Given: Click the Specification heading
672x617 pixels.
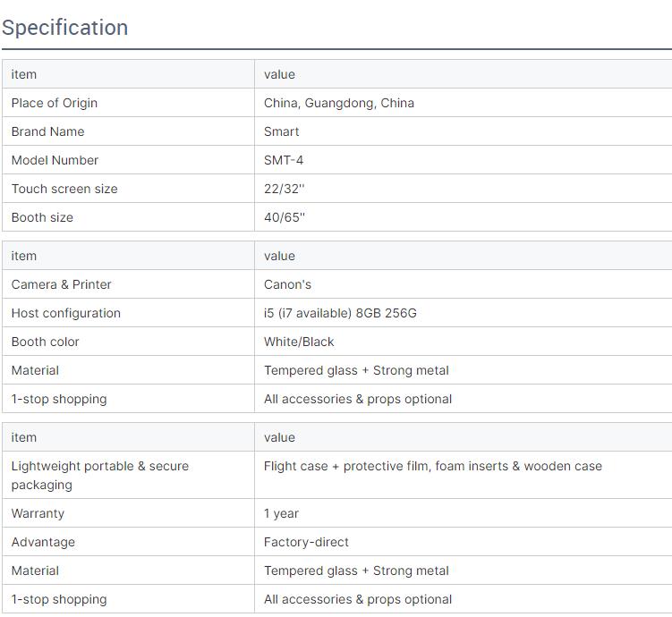Looking at the screenshot, I should pyautogui.click(x=64, y=28).
